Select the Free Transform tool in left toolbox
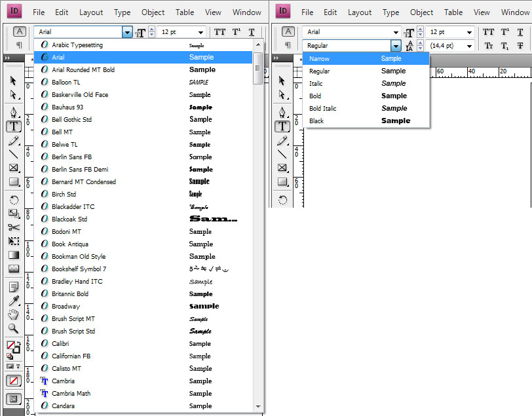 pos(13,241)
